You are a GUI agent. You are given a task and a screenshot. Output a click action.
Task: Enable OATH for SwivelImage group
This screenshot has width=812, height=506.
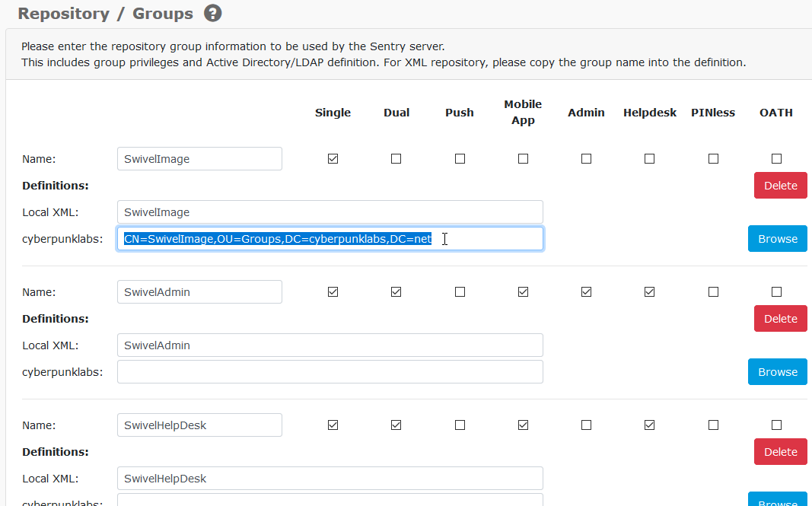(x=776, y=159)
